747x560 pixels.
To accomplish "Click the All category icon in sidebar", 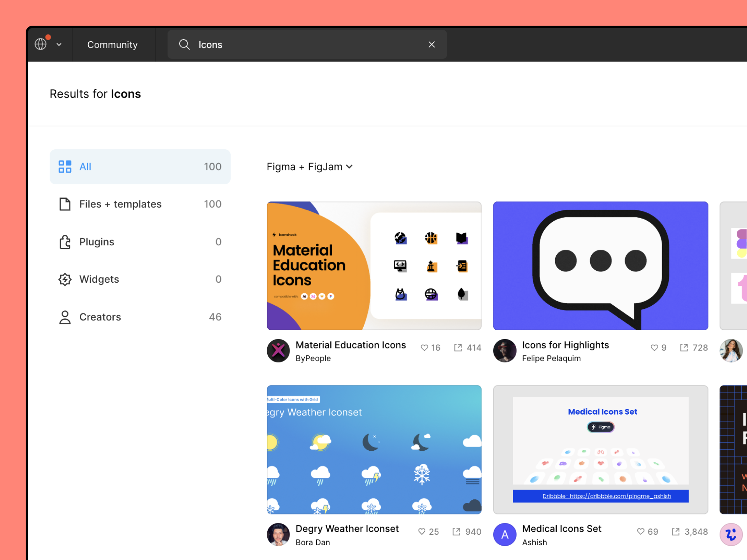I will 65,166.
